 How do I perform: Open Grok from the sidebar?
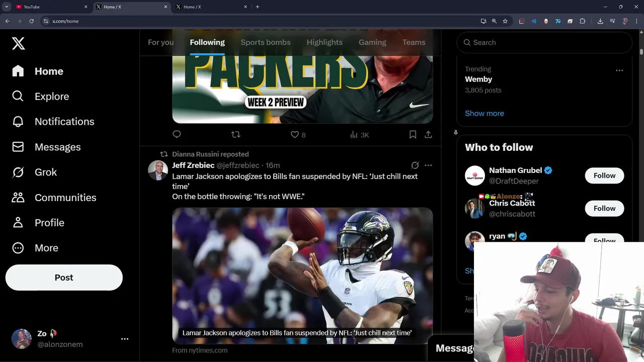click(34, 172)
